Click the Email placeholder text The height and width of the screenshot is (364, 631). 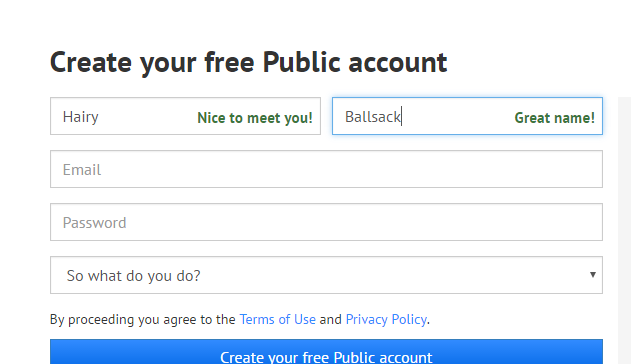(x=82, y=170)
